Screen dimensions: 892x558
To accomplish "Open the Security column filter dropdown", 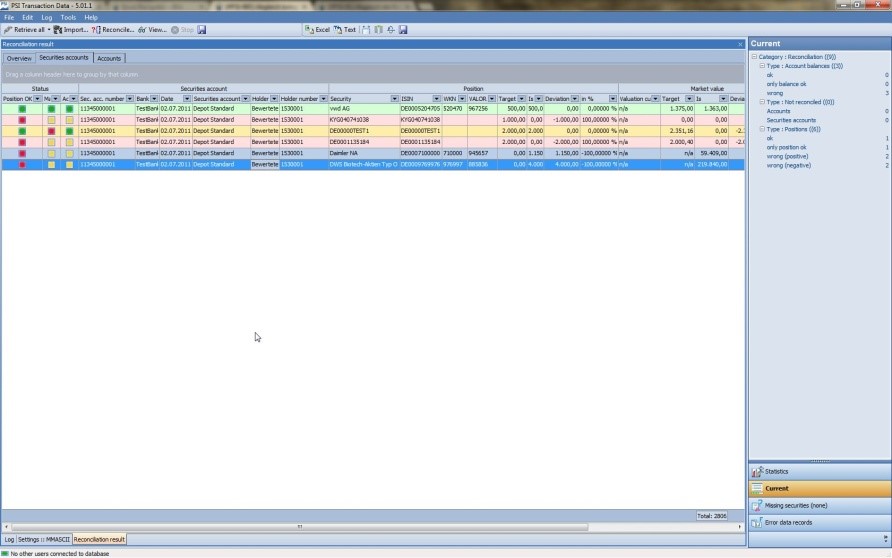I will (393, 99).
